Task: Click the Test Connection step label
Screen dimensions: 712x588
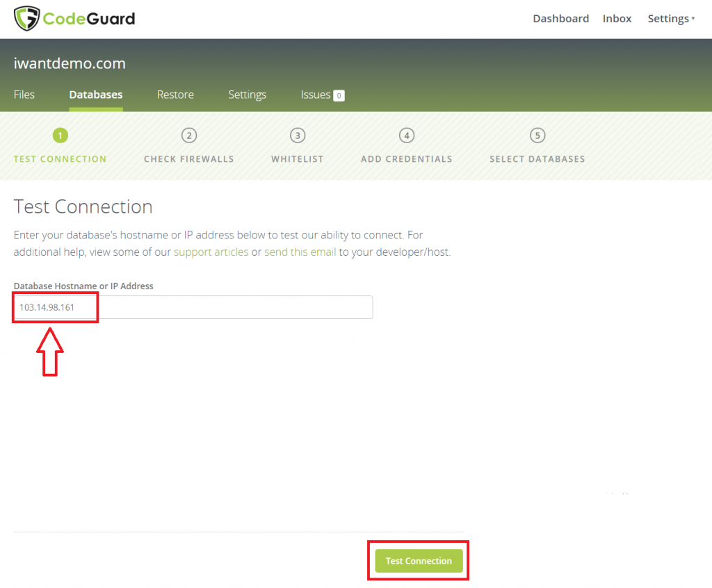Action: coord(60,159)
